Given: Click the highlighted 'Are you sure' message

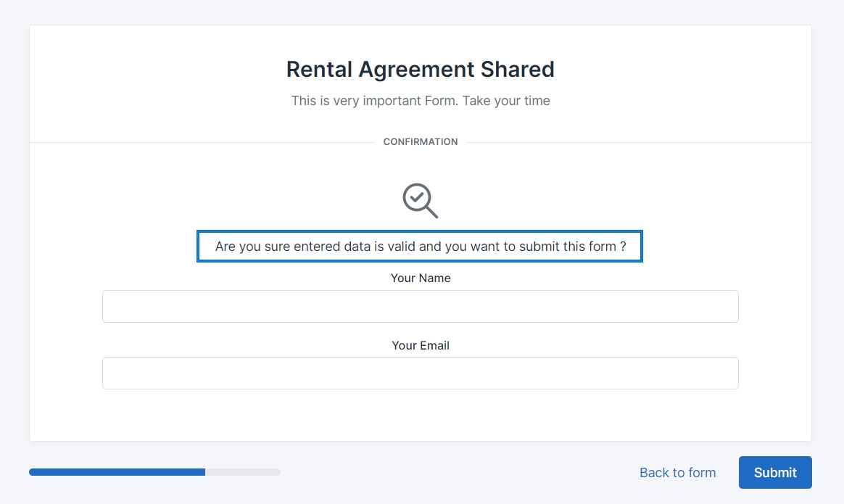Looking at the screenshot, I should (x=420, y=247).
